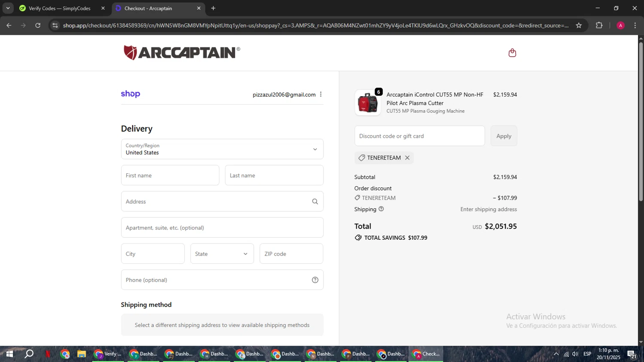Click the Arccaptain iControl CUT55 product name
Image resolution: width=644 pixels, height=362 pixels.
tap(434, 99)
